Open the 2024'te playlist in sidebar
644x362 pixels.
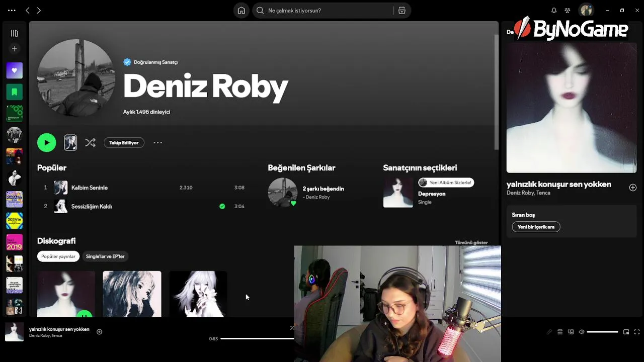pyautogui.click(x=15, y=221)
